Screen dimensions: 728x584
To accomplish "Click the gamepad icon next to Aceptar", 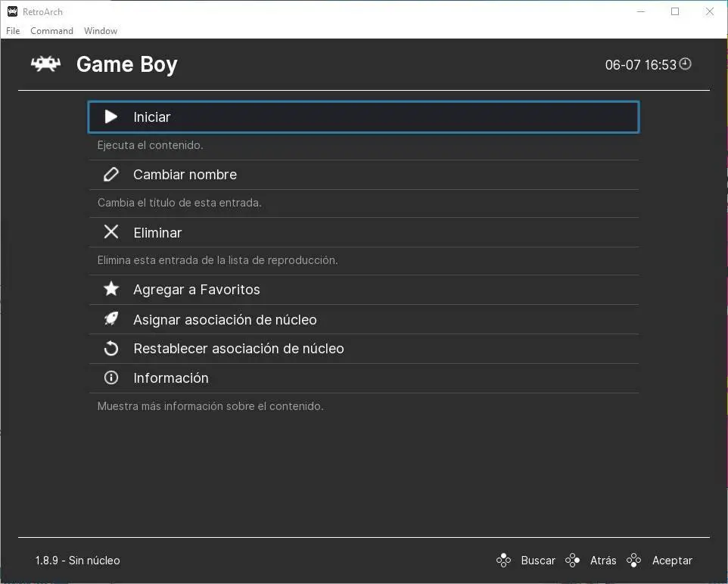I will pyautogui.click(x=633, y=561).
